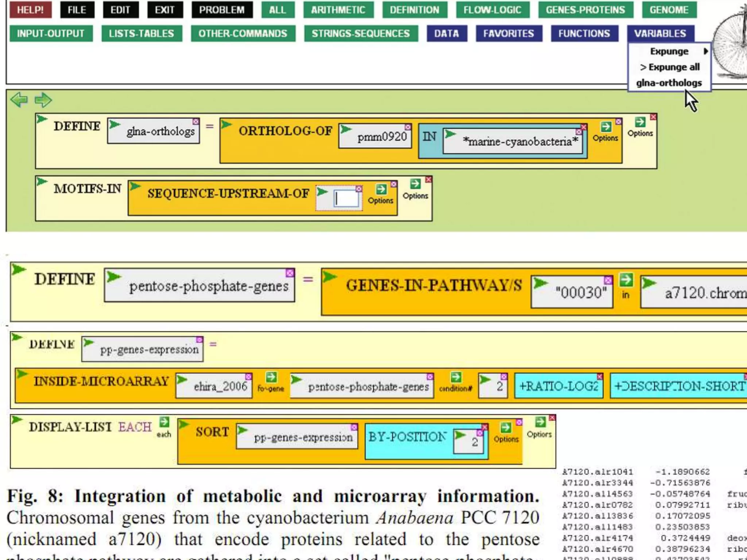Screen dimensions: 747x560
Task: Click the green back arrow icon
Action: [x=19, y=100]
